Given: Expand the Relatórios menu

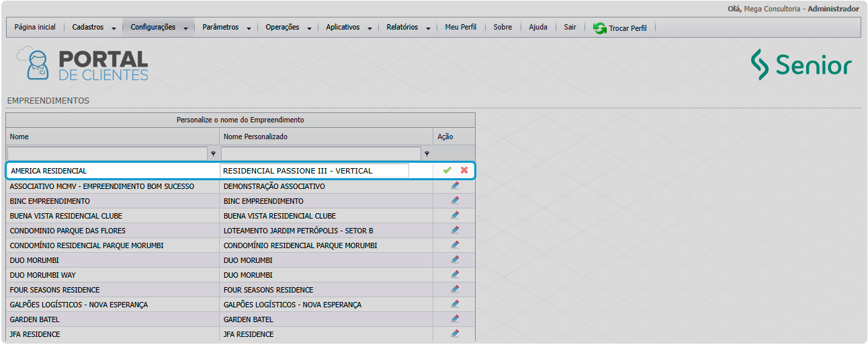Looking at the screenshot, I should pos(410,28).
